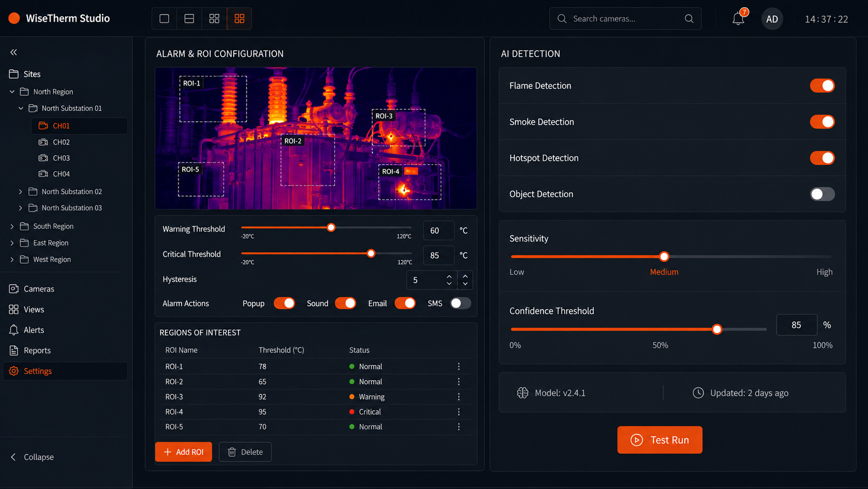The image size is (868, 489).
Task: Open the notifications bell
Action: click(x=738, y=19)
